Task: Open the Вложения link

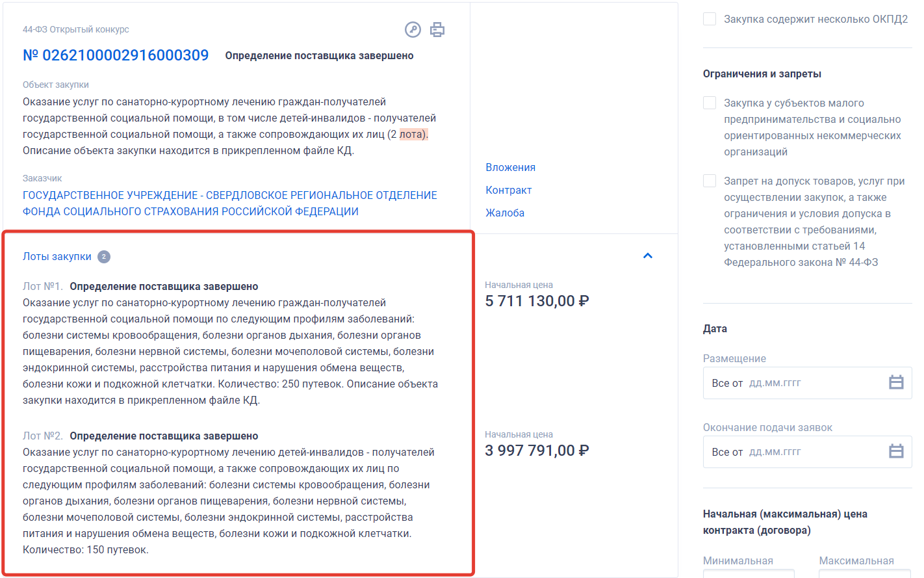Action: point(510,167)
